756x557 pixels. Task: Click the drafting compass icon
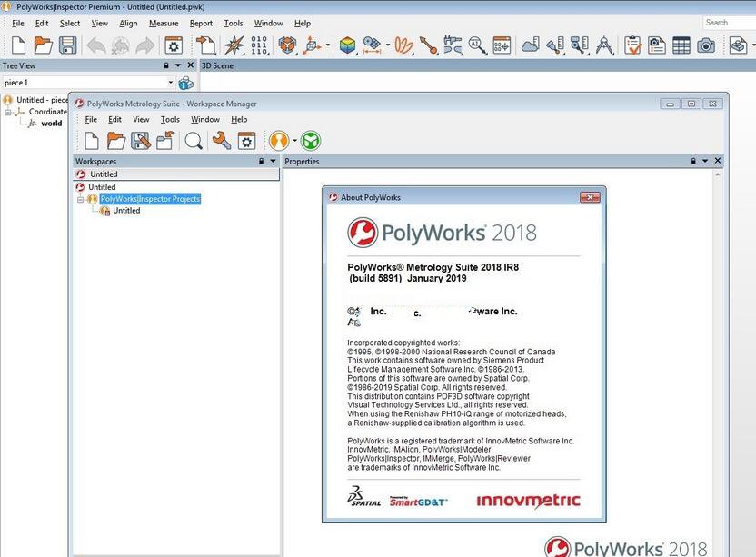(x=604, y=45)
